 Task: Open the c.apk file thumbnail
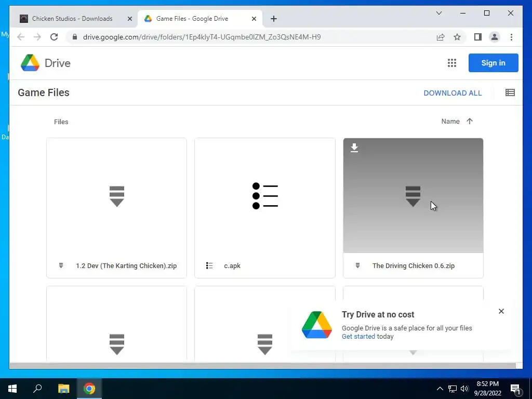click(264, 196)
